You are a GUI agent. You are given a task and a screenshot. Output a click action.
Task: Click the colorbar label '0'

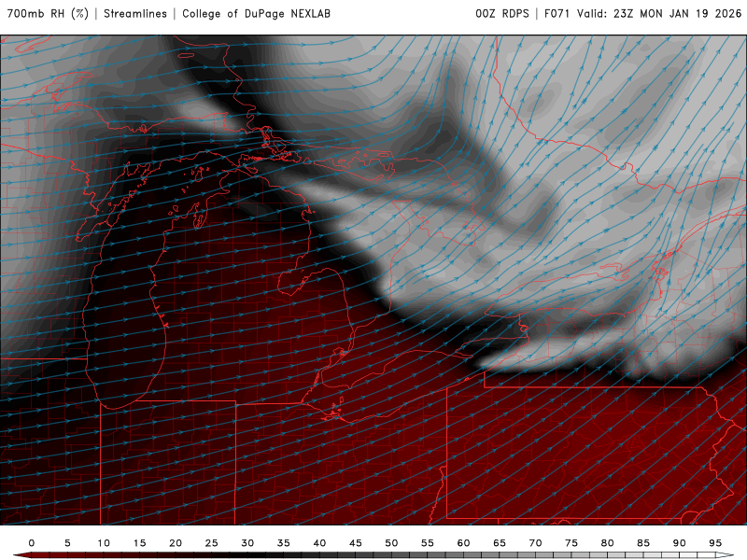click(32, 543)
